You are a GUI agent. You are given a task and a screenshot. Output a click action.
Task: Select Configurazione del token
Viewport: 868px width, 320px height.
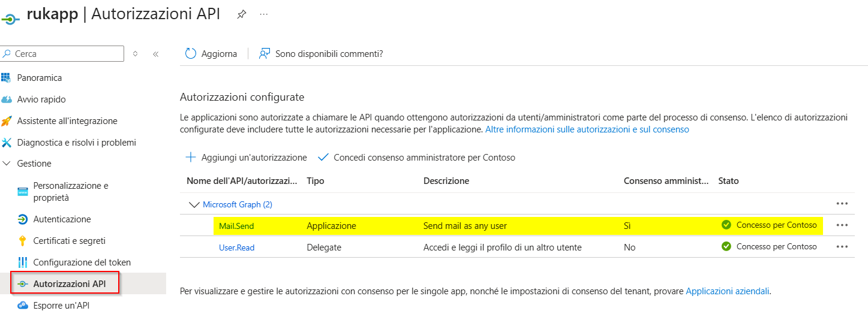pos(82,262)
